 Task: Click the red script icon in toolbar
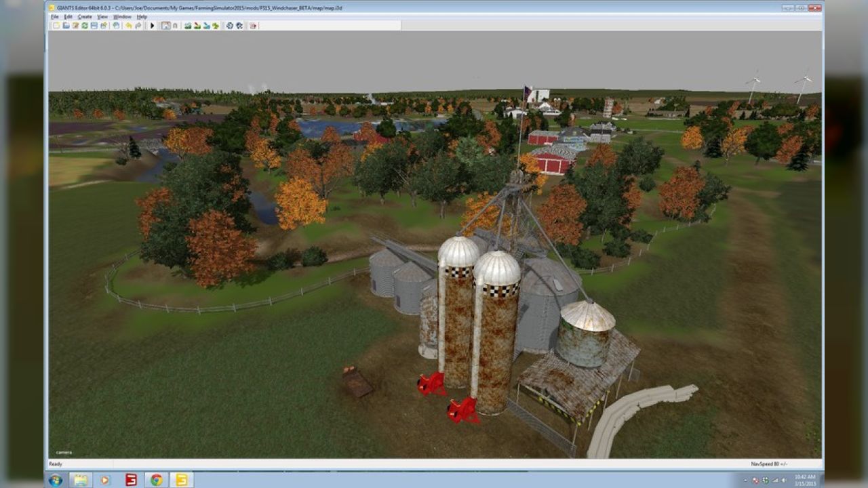coord(254,25)
